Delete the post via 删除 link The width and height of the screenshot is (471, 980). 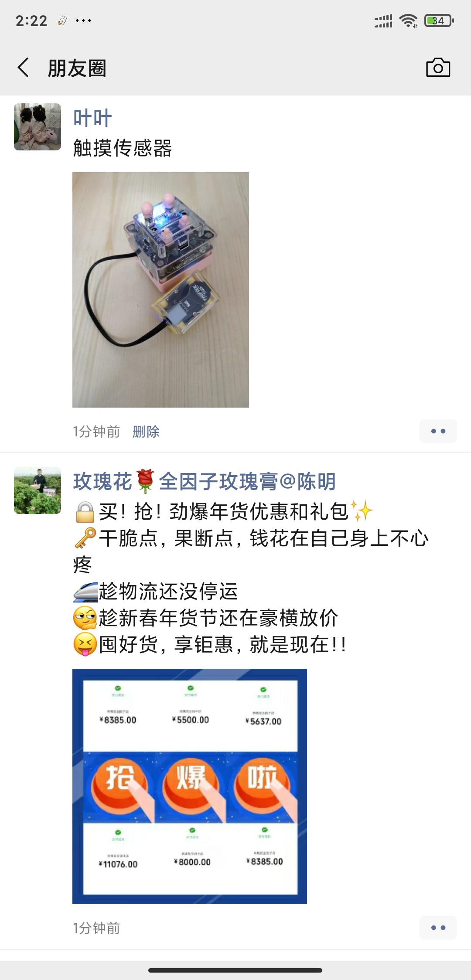point(146,432)
